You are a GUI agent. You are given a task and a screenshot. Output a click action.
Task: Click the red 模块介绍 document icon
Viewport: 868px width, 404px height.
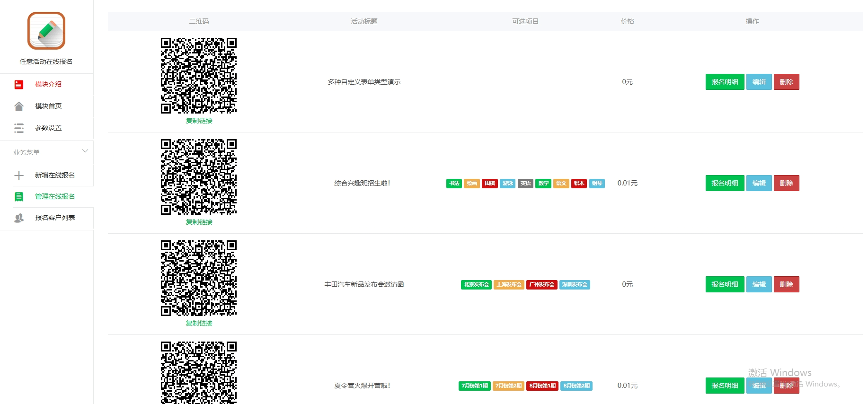point(19,85)
